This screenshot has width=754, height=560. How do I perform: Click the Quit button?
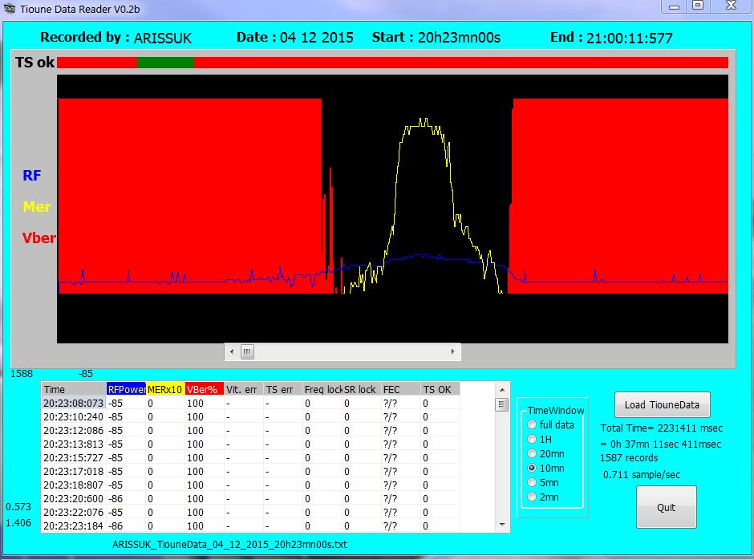(x=667, y=507)
